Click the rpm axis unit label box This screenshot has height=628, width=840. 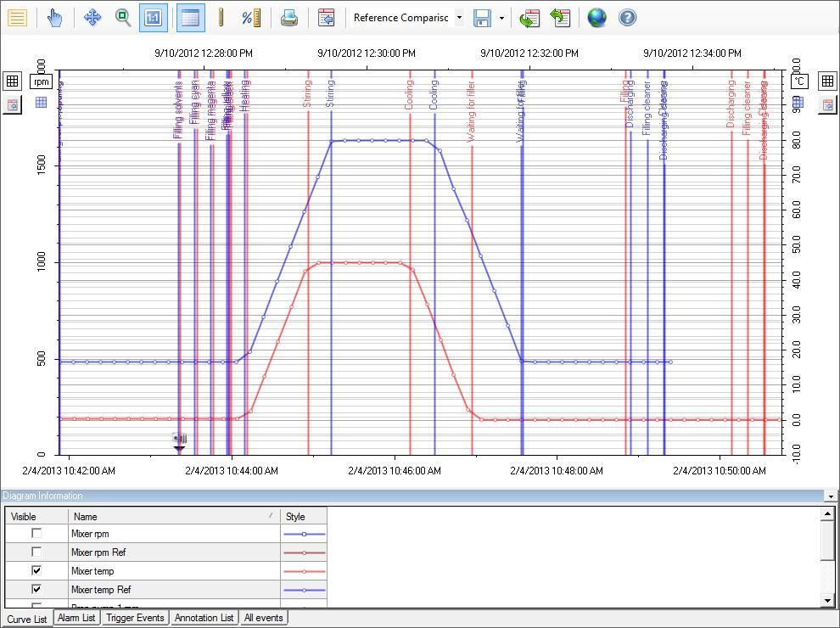pos(42,82)
